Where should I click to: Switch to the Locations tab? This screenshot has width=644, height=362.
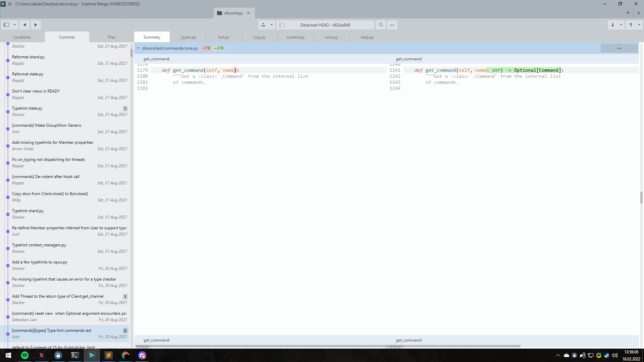22,37
